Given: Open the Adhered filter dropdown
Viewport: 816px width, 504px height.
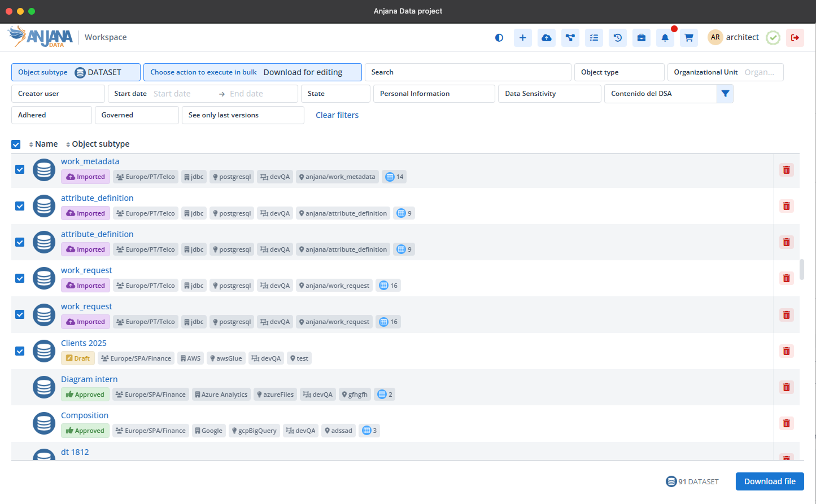Looking at the screenshot, I should point(51,115).
